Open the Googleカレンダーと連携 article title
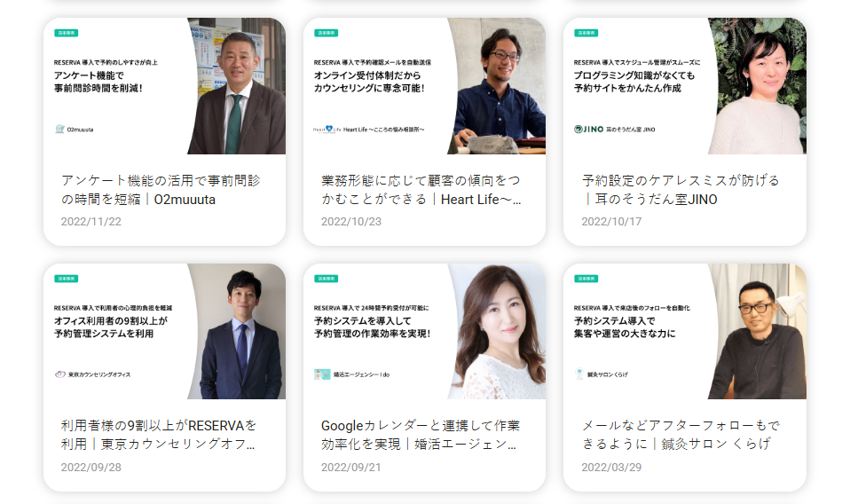 (x=421, y=435)
